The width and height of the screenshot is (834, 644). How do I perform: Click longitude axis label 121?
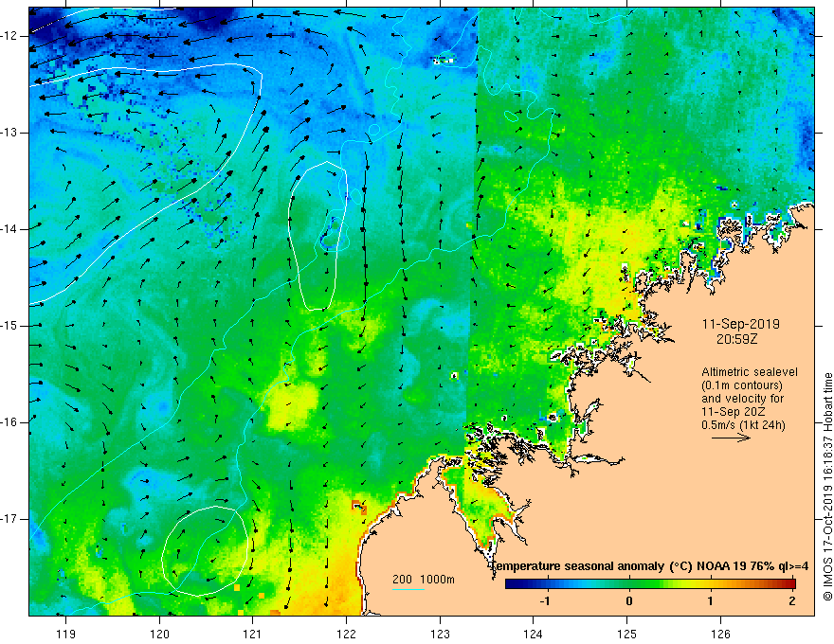[x=253, y=634]
